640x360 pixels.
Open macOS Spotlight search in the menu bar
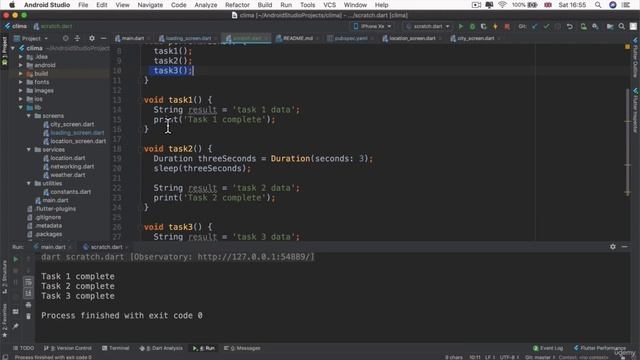tap(598, 5)
